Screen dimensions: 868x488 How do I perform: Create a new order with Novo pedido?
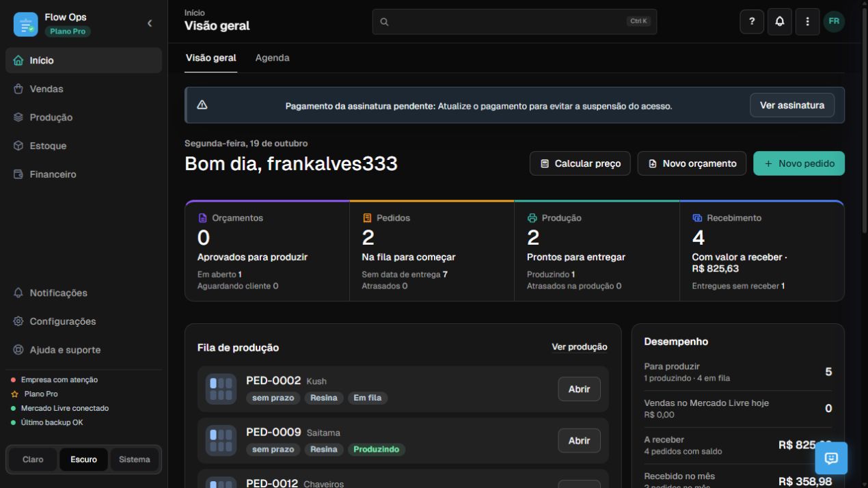click(799, 164)
